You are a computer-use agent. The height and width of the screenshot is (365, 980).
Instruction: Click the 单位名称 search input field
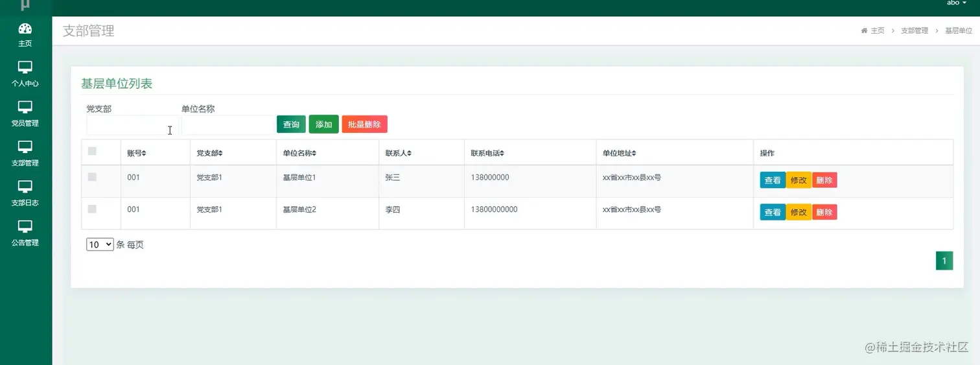(x=227, y=125)
